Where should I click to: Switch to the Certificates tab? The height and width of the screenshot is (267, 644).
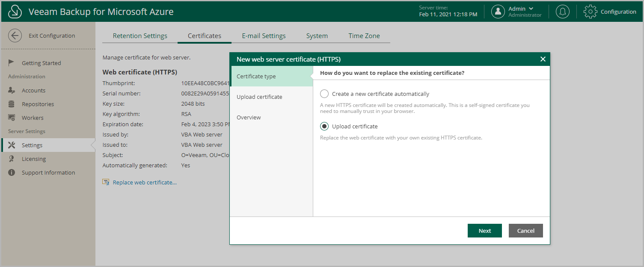tap(205, 36)
